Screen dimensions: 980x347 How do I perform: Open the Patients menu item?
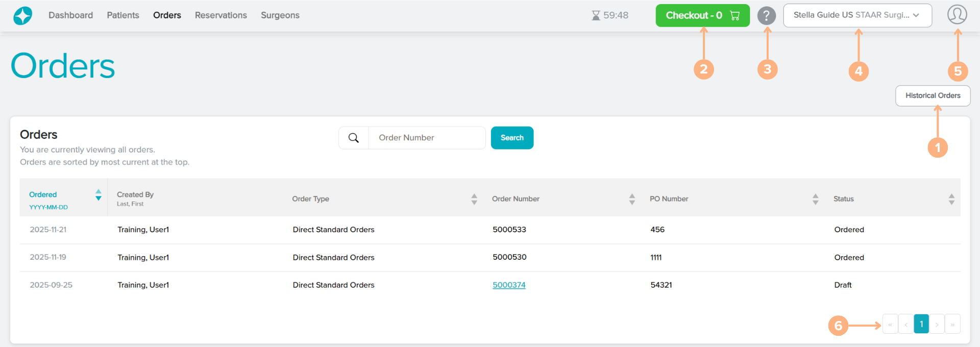(123, 15)
